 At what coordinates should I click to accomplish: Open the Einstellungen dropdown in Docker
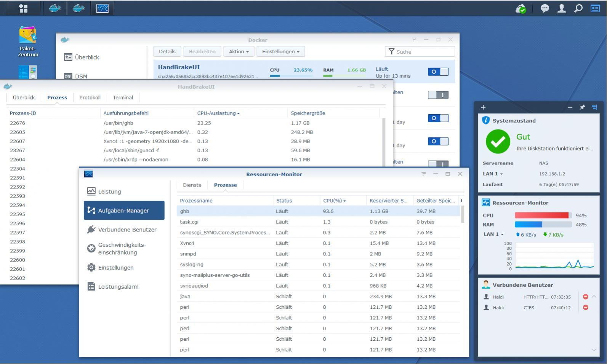281,51
